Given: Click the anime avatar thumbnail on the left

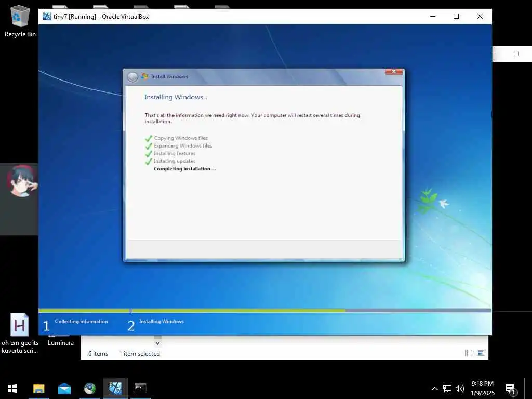Looking at the screenshot, I should [22, 181].
